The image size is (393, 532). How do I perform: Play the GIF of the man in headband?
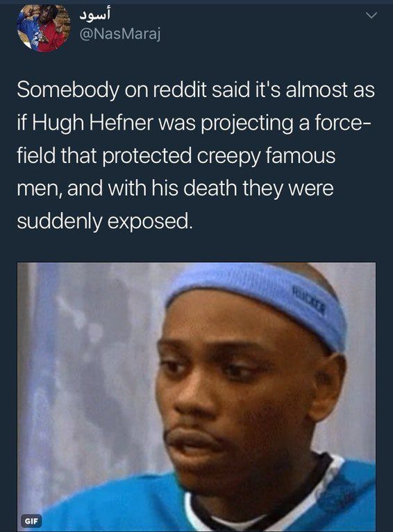[x=196, y=397]
